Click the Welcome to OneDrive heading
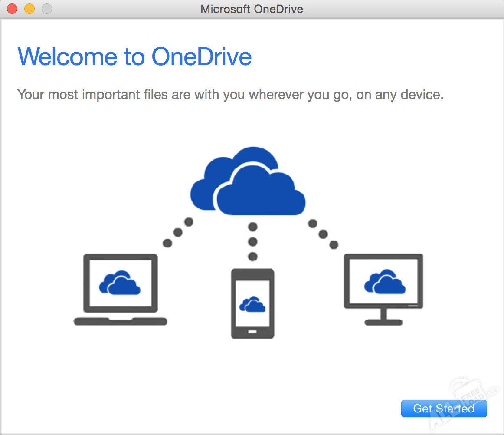 tap(134, 56)
